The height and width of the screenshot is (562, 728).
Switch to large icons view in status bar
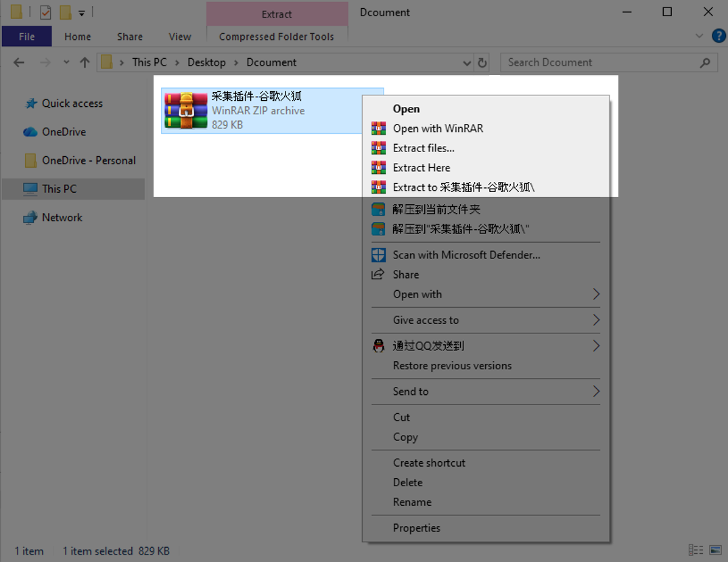(x=715, y=551)
